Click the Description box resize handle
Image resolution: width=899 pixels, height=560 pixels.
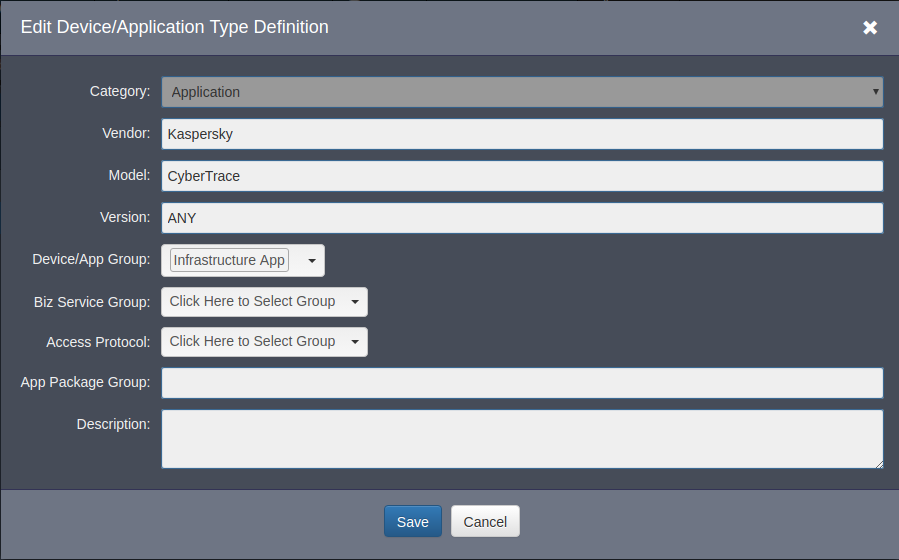tap(878, 463)
